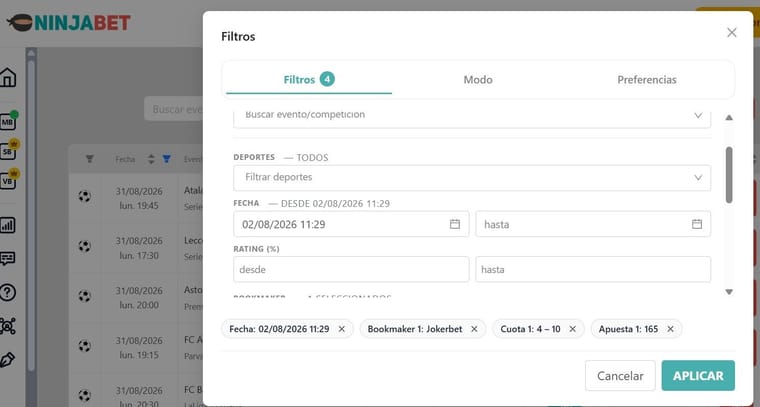
Task: Click the 31/08/2026 lun. 17:30 date cell
Action: [x=139, y=248]
